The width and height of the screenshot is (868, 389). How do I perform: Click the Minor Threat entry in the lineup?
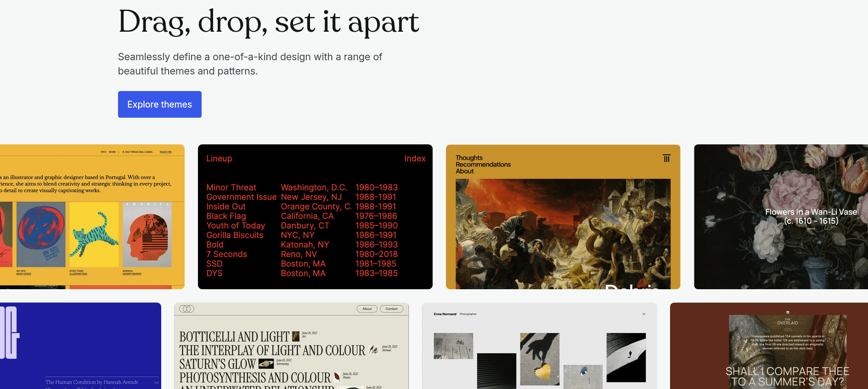click(x=231, y=188)
